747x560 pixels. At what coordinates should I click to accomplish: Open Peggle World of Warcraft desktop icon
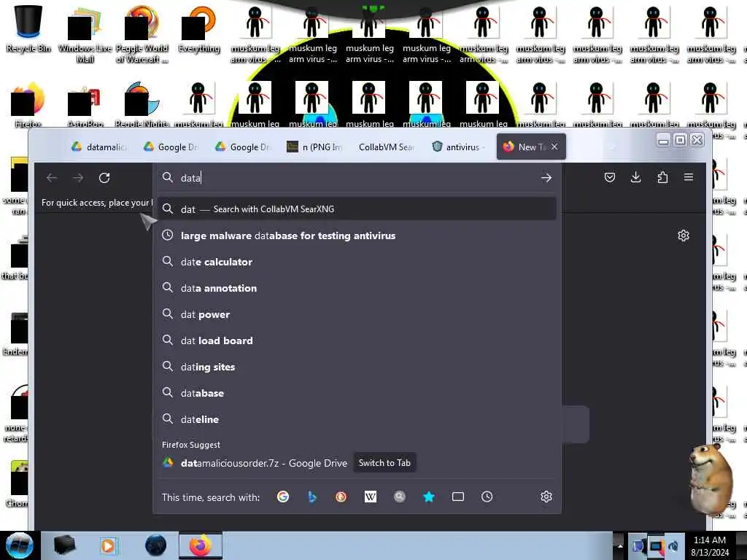tap(142, 34)
